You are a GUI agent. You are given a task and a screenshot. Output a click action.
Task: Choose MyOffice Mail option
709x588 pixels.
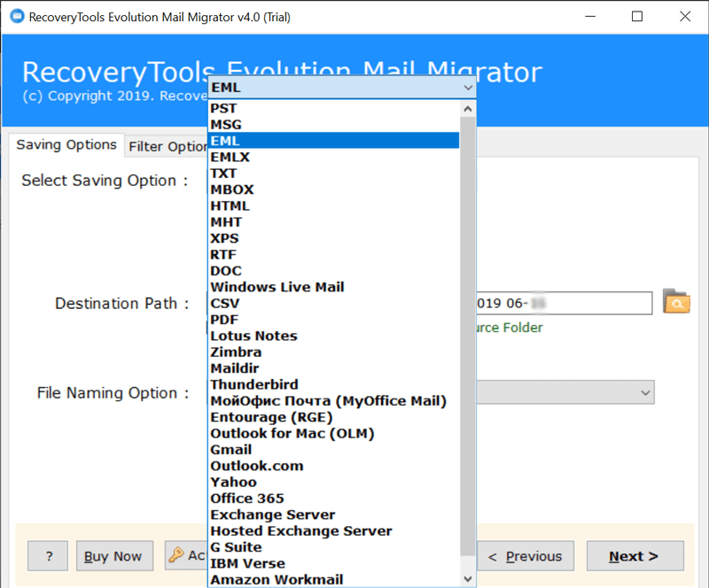click(334, 401)
